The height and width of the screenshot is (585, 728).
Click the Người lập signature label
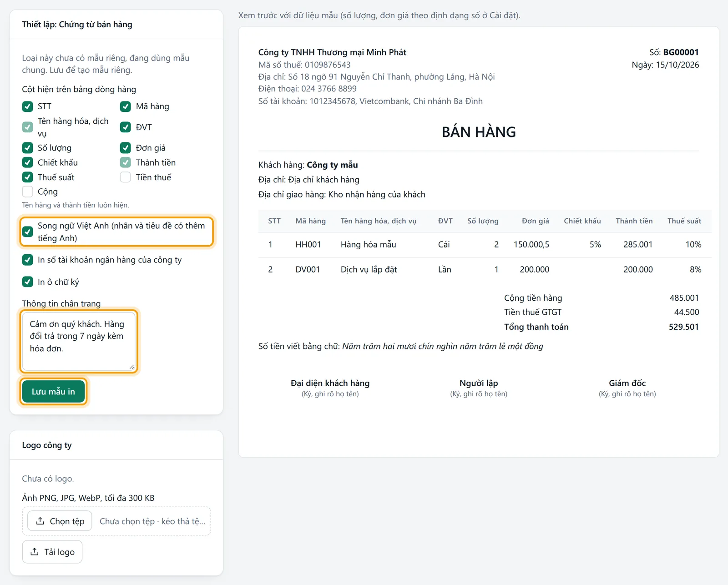click(479, 383)
